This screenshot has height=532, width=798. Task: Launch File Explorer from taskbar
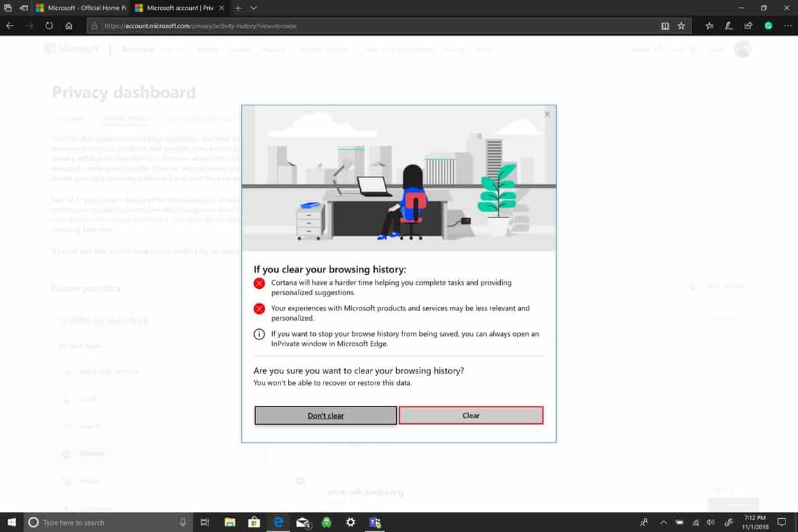coord(230,522)
